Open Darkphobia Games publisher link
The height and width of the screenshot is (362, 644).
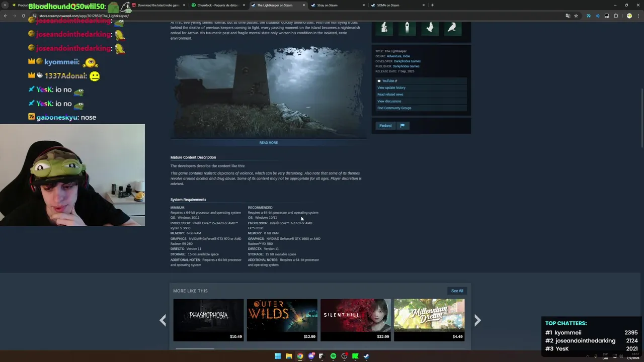tap(406, 66)
